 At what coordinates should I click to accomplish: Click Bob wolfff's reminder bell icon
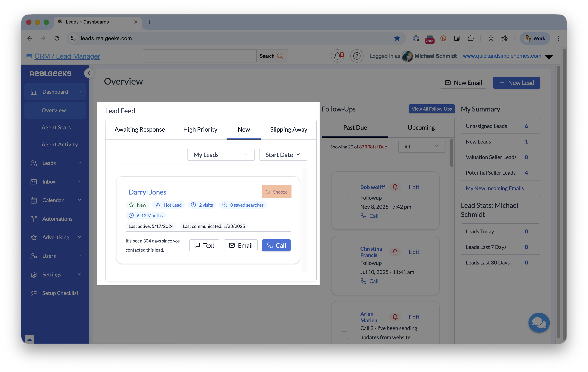(395, 187)
